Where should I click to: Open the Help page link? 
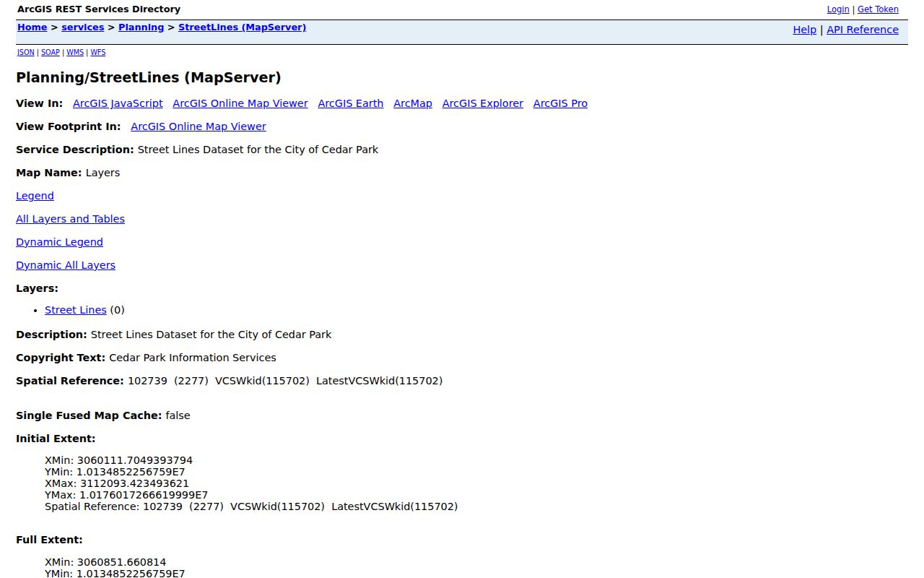(x=805, y=30)
